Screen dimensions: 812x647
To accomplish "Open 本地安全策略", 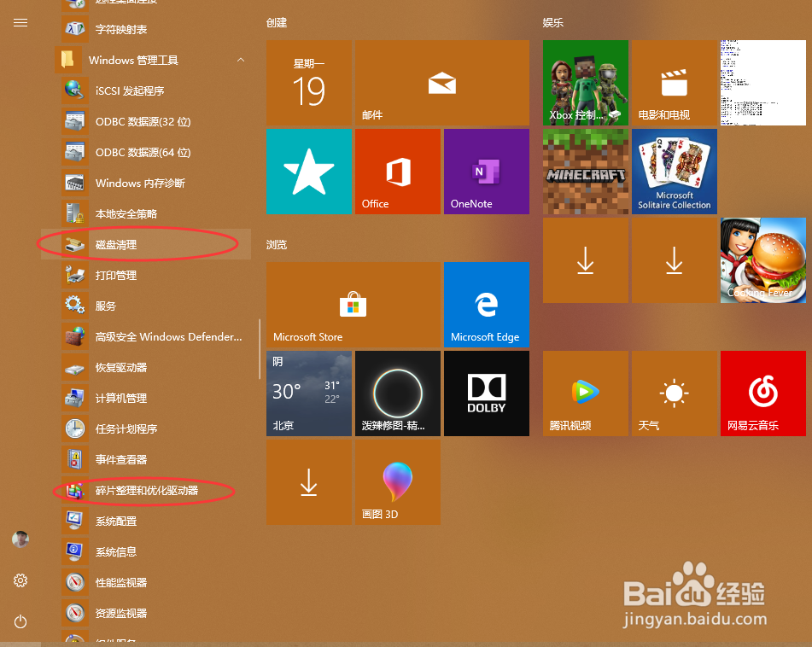I will coord(147,213).
